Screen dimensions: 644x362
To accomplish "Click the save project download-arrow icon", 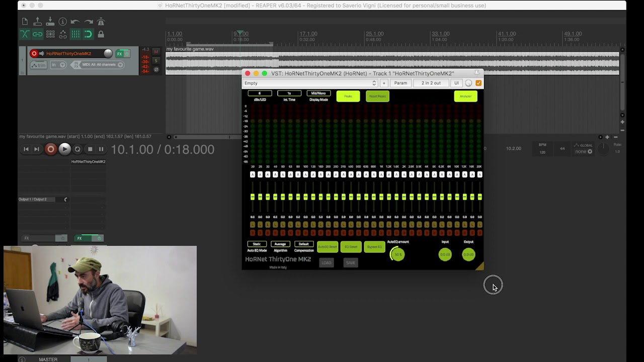I will (50, 22).
